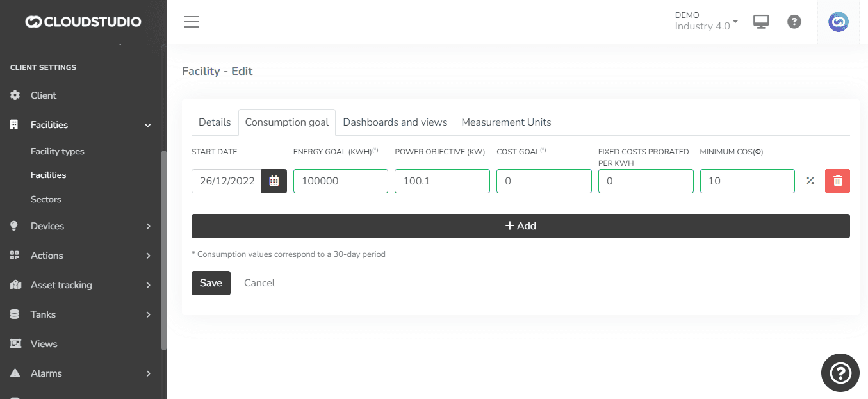
Task: Open the DEMO Industry 4.0 dropdown
Action: 705,21
